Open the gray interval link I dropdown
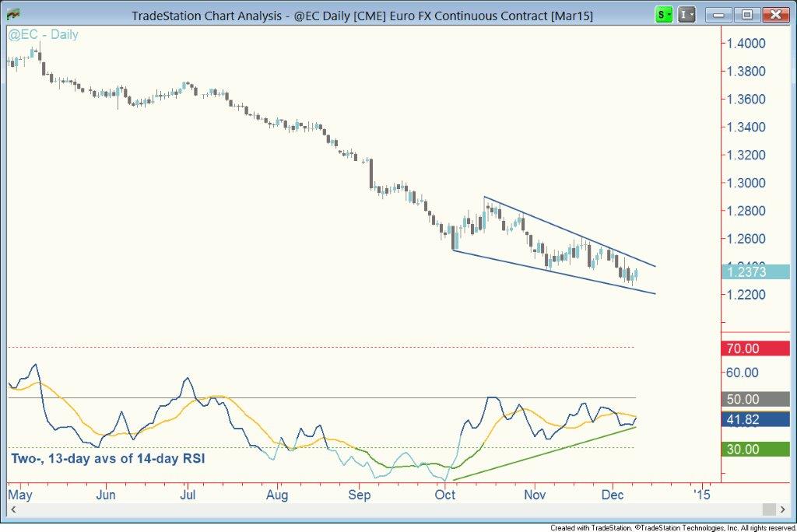The width and height of the screenshot is (797, 532). pyautogui.click(x=686, y=14)
